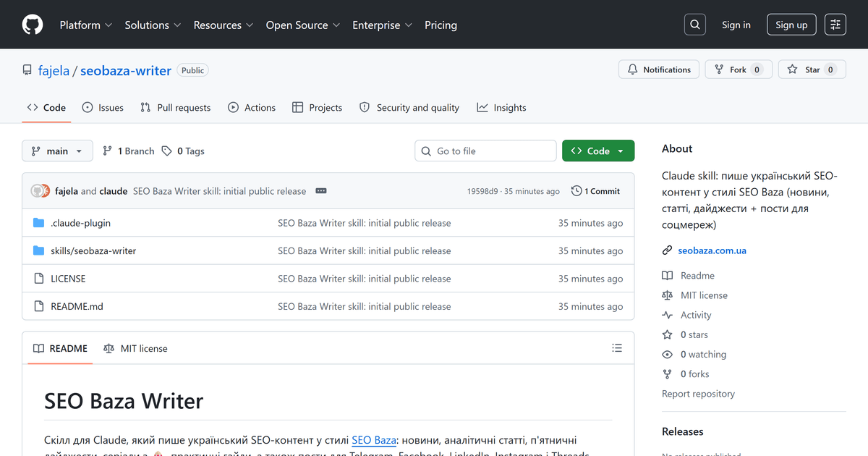Image resolution: width=868 pixels, height=456 pixels.
Task: Focus the Go to file search field
Action: tap(485, 151)
